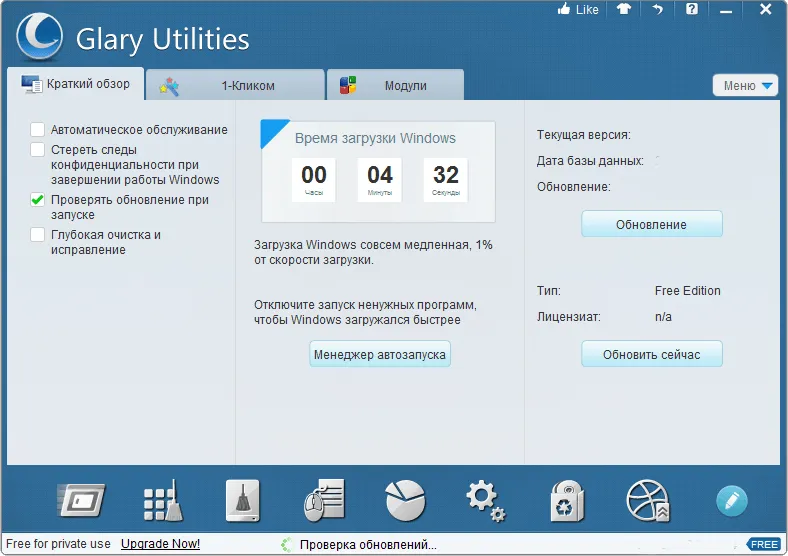Toggle Стереть следы конфиденциальности checkbox
The width and height of the screenshot is (788, 556).
(x=37, y=150)
